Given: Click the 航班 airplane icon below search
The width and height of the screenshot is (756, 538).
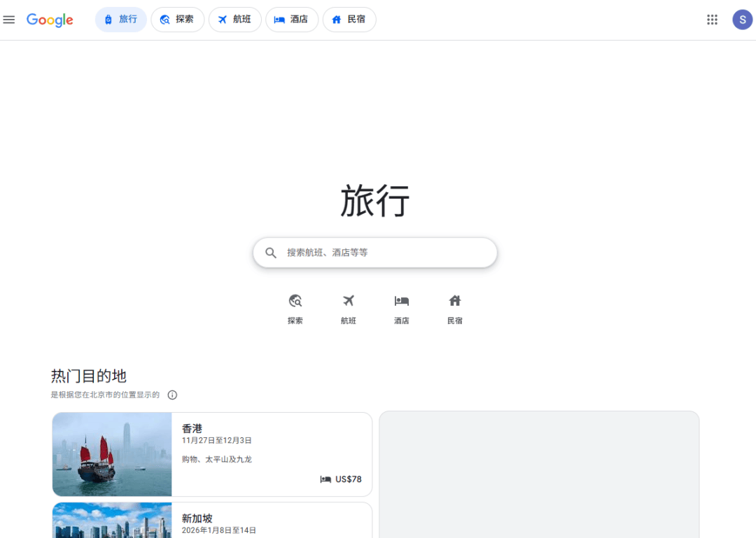Looking at the screenshot, I should tap(349, 302).
